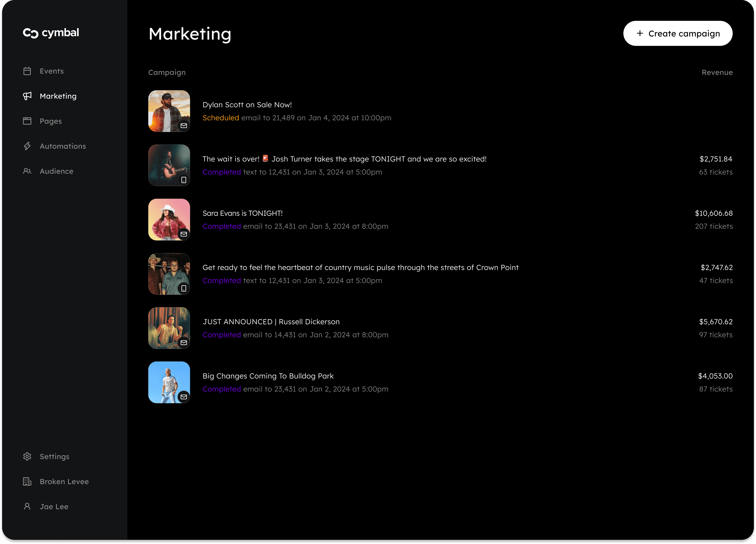
Task: Click the Broken Levee building icon
Action: [27, 481]
